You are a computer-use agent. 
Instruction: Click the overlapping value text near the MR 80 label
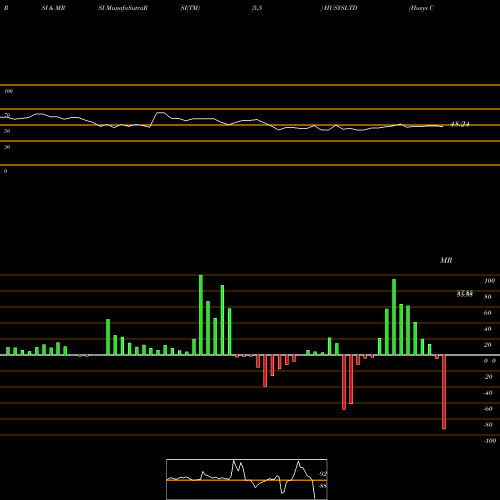(465, 294)
